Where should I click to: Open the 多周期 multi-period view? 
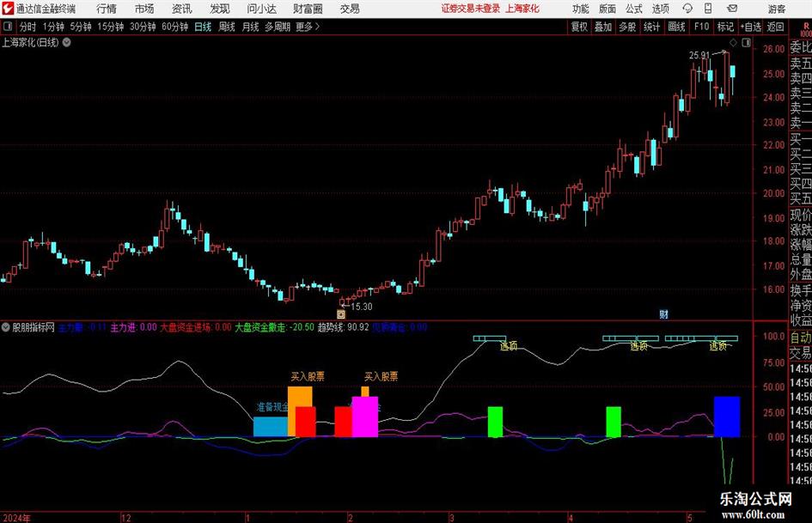[x=278, y=27]
